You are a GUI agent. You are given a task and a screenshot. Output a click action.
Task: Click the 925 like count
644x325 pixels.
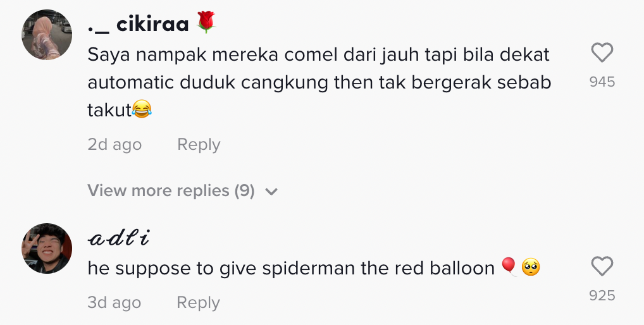[602, 295]
